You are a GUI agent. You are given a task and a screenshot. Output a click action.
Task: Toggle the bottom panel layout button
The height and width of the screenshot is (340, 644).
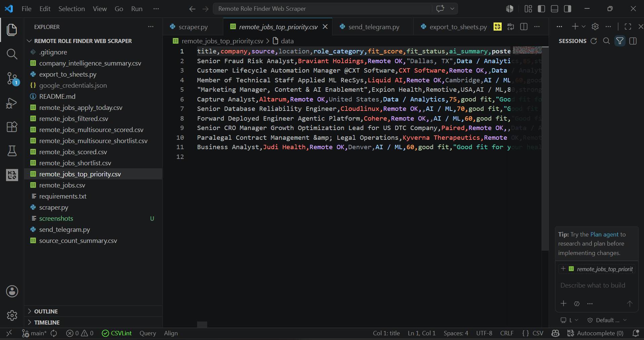pos(555,9)
